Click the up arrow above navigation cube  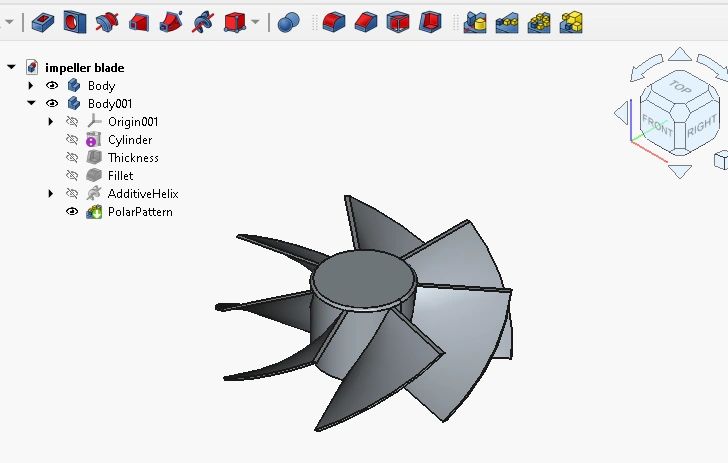pos(680,54)
